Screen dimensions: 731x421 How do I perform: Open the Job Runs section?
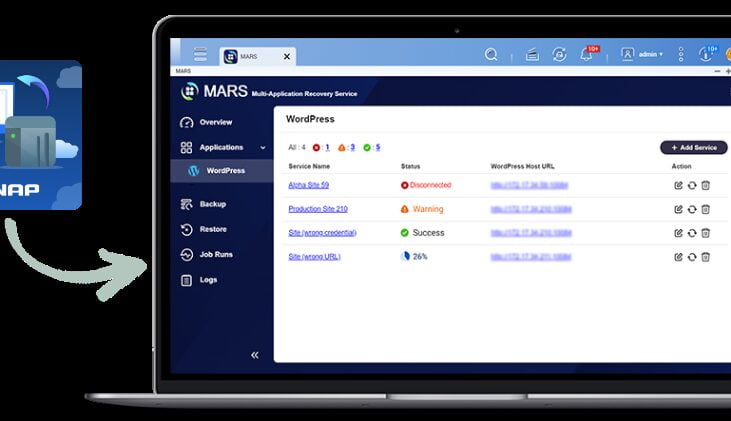point(216,255)
